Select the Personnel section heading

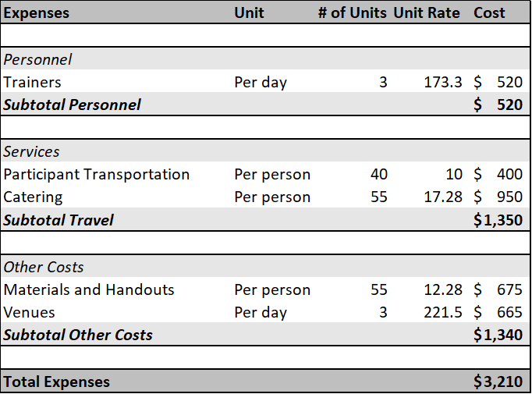pos(37,60)
